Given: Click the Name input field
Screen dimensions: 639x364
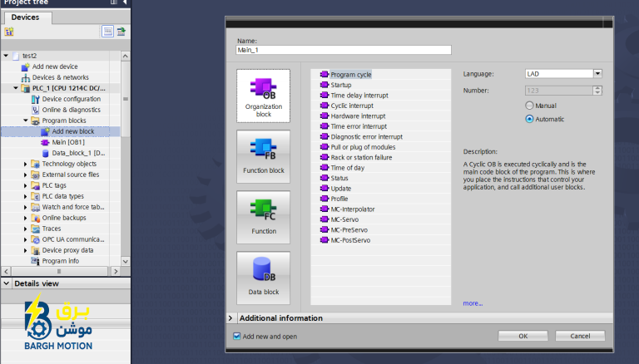Looking at the screenshot, I should pyautogui.click(x=344, y=50).
